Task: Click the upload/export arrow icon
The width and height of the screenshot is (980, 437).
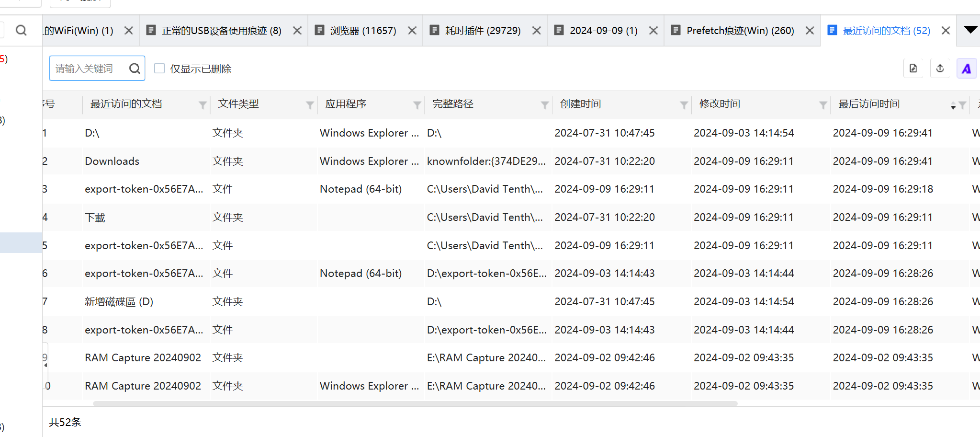Action: tap(940, 69)
